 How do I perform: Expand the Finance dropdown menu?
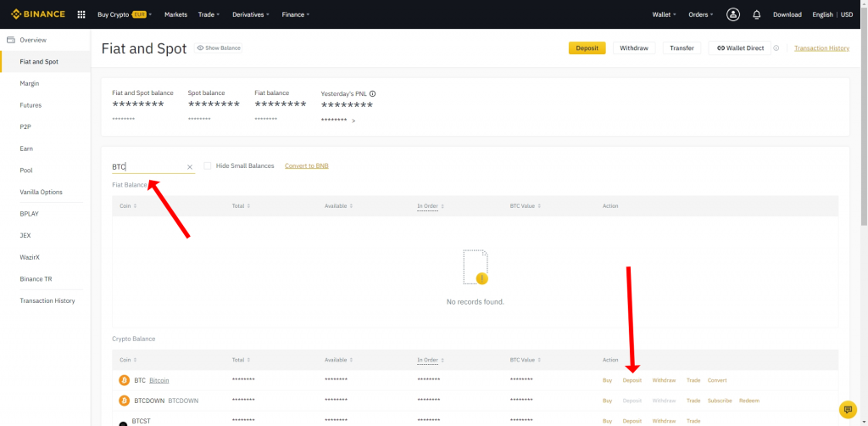point(296,14)
